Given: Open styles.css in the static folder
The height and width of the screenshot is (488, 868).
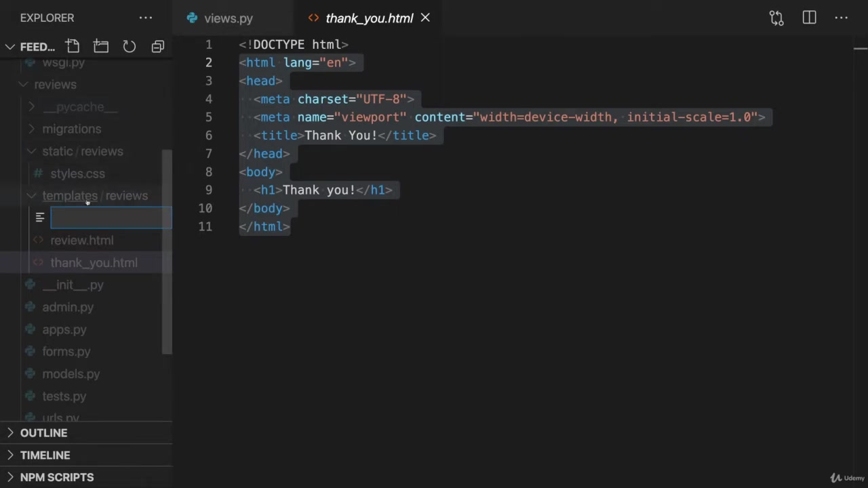Looking at the screenshot, I should click(x=77, y=174).
